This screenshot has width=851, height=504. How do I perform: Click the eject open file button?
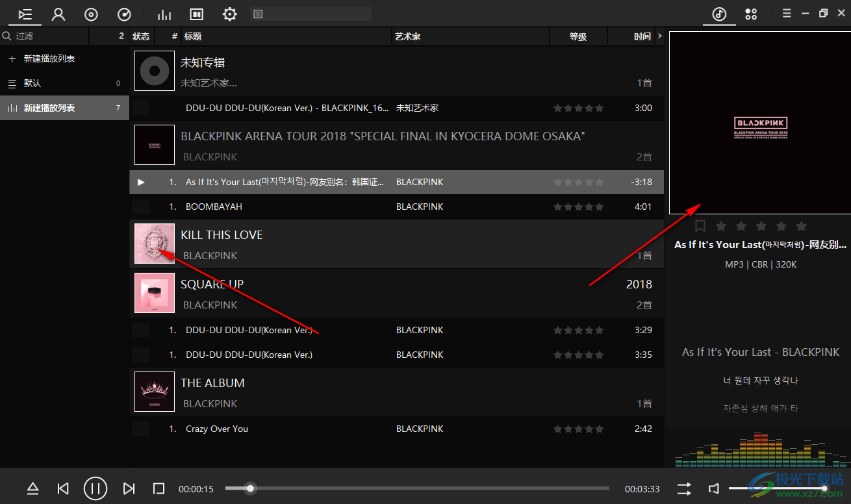(32, 488)
